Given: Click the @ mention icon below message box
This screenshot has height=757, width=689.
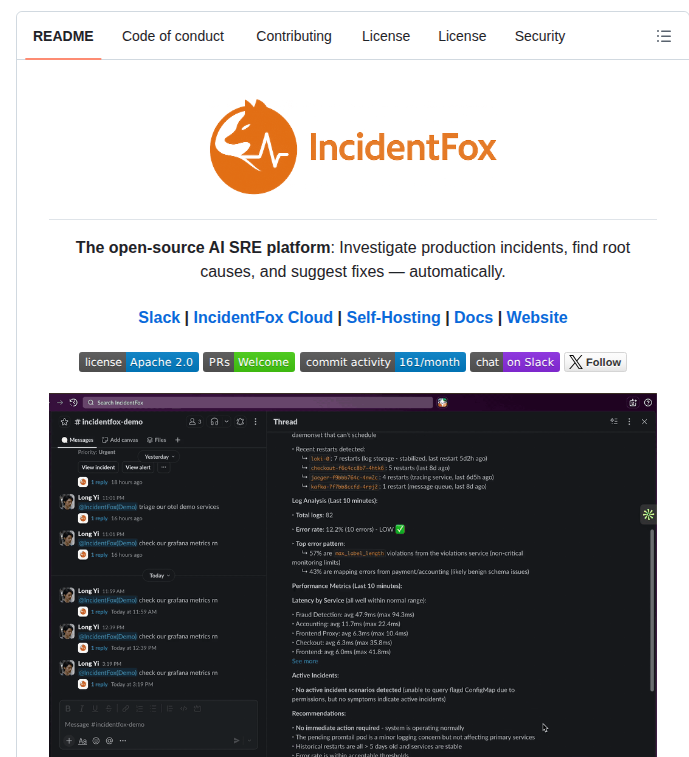Looking at the screenshot, I should point(110,741).
